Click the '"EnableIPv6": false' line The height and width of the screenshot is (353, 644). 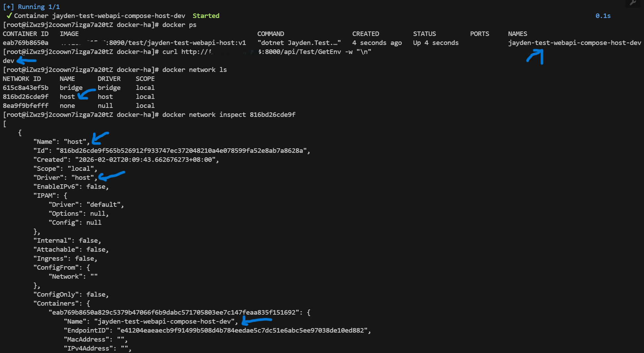pos(71,187)
